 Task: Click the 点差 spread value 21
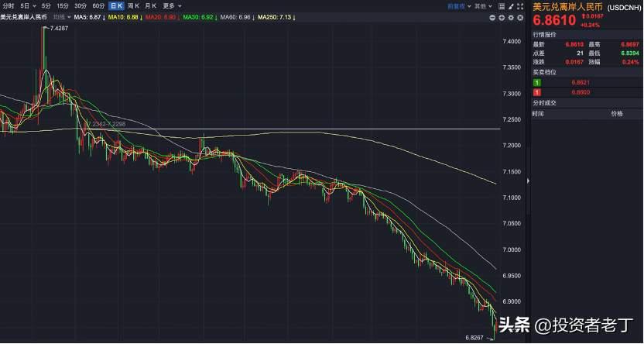(x=581, y=53)
